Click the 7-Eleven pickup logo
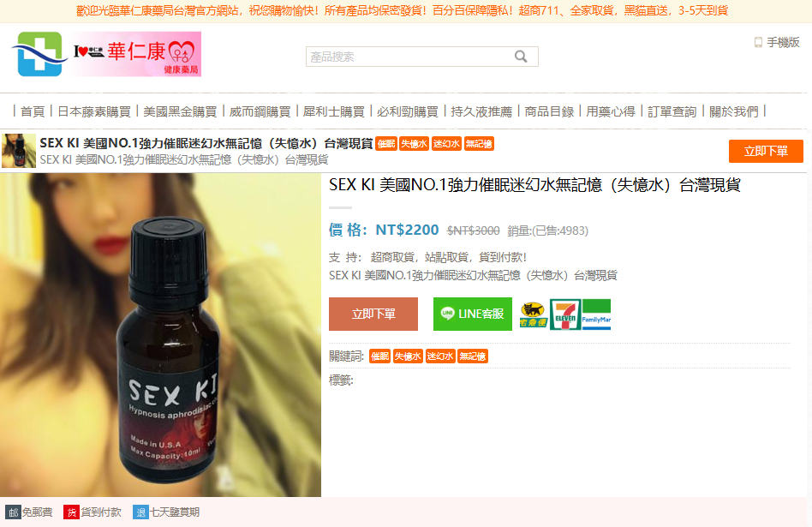812x527 pixels. 565,314
